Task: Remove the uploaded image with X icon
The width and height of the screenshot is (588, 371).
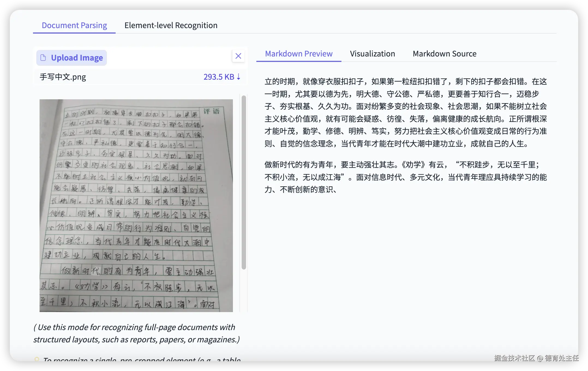Action: (238, 56)
